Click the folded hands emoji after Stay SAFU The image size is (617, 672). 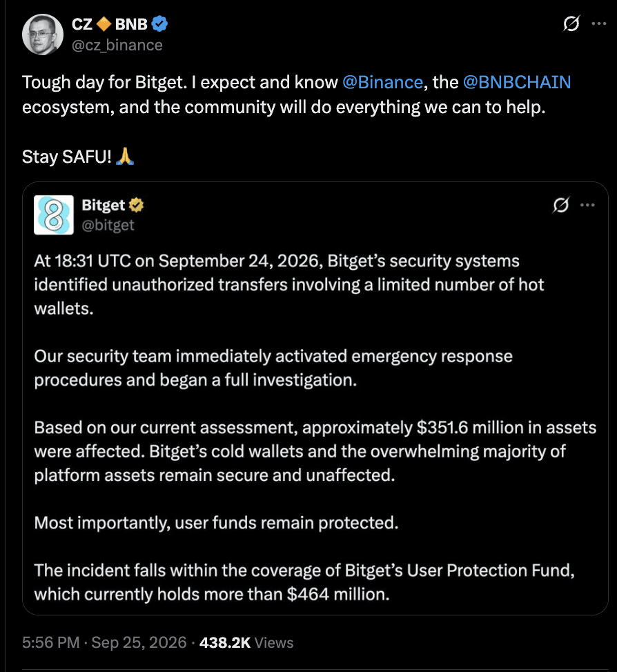125,157
